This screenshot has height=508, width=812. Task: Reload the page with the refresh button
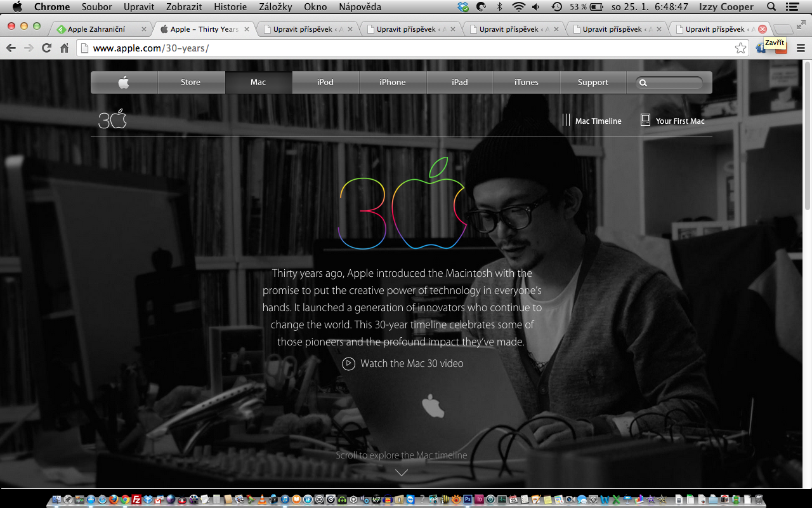pos(46,48)
